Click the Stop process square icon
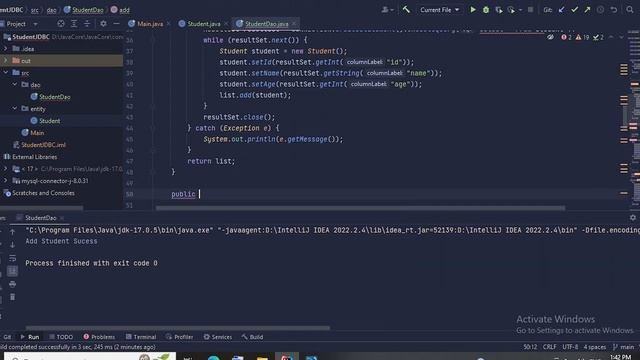The image size is (640, 360). (x=530, y=10)
